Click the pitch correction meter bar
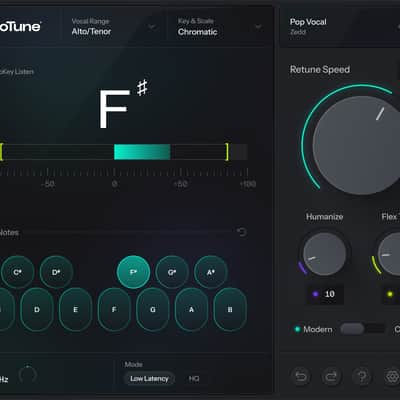The image size is (400, 400). click(124, 152)
